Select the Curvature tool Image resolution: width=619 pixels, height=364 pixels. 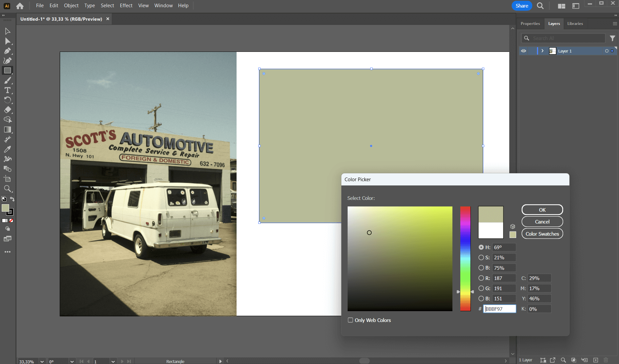tap(8, 61)
